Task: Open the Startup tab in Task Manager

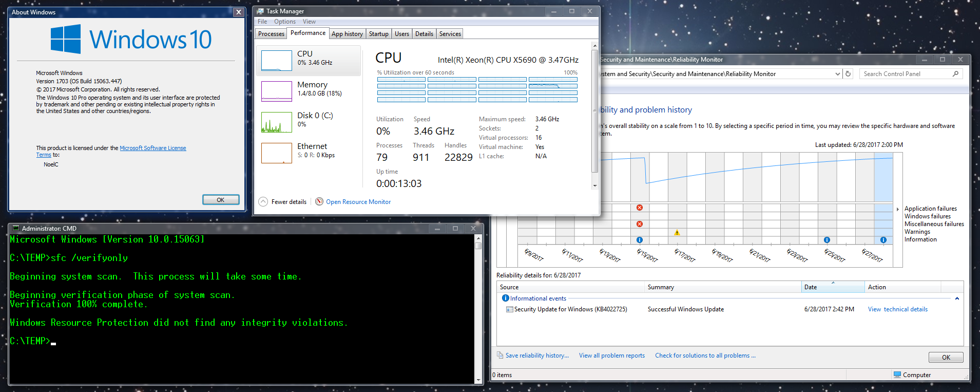Action: pyautogui.click(x=378, y=34)
